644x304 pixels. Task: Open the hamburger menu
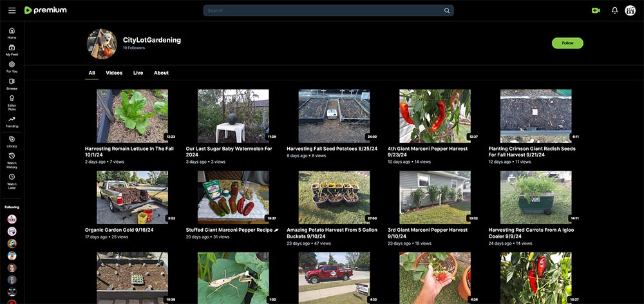(12, 10)
